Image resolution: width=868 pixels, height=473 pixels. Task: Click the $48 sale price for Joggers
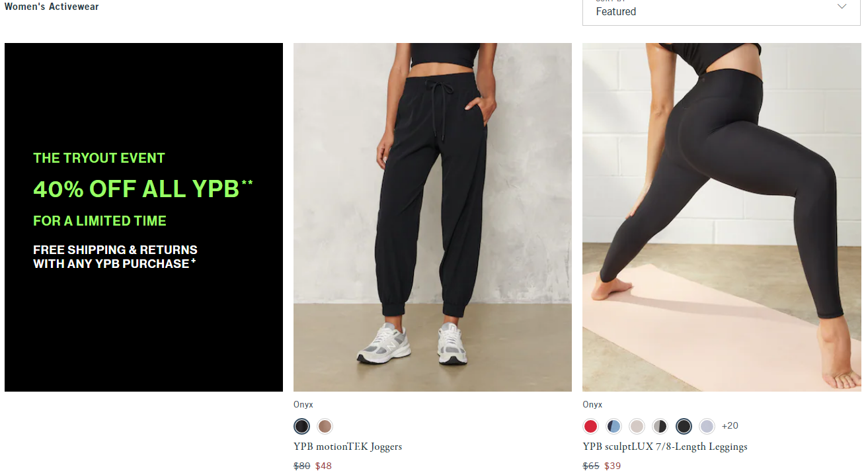click(x=323, y=466)
